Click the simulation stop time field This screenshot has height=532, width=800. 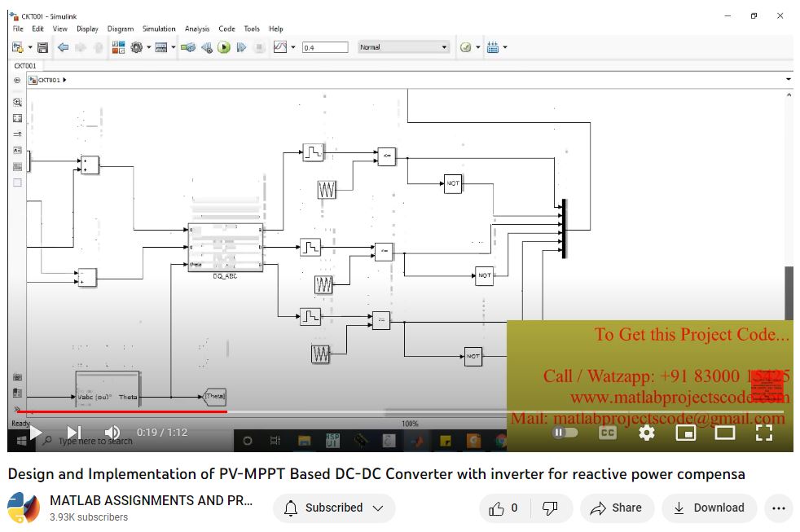tap(324, 48)
